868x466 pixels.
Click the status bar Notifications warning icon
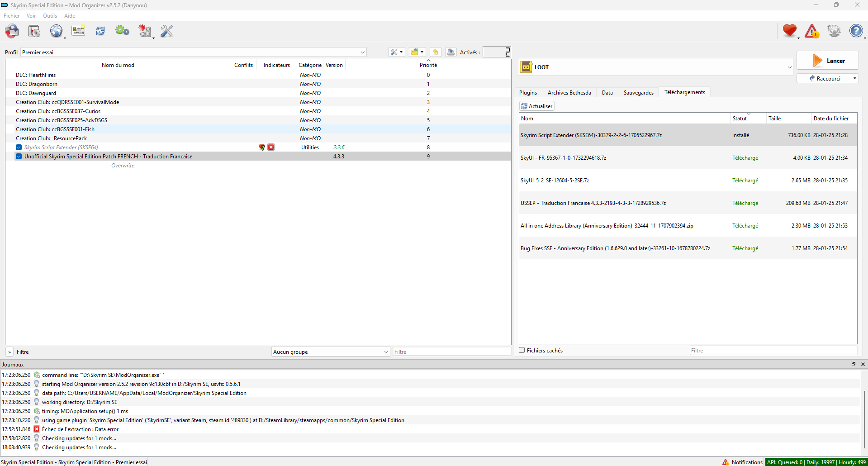pyautogui.click(x=726, y=462)
